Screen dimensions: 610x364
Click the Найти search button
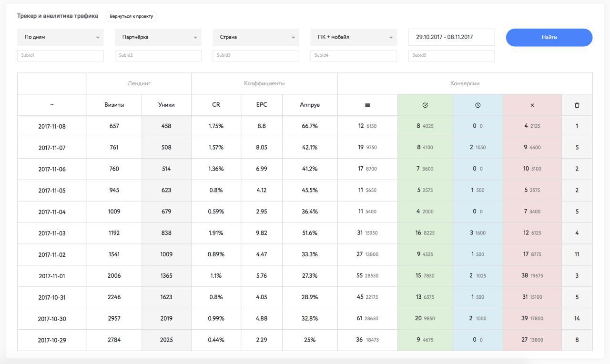click(x=549, y=37)
